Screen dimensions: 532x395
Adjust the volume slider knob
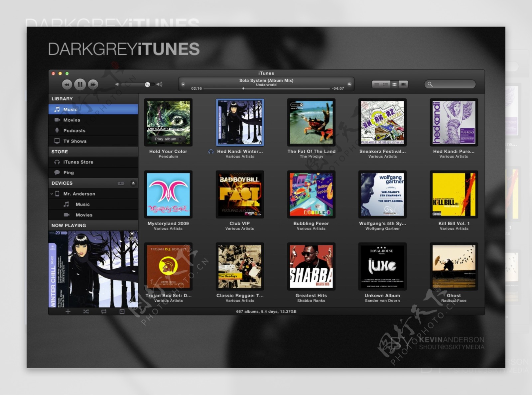pyautogui.click(x=147, y=85)
